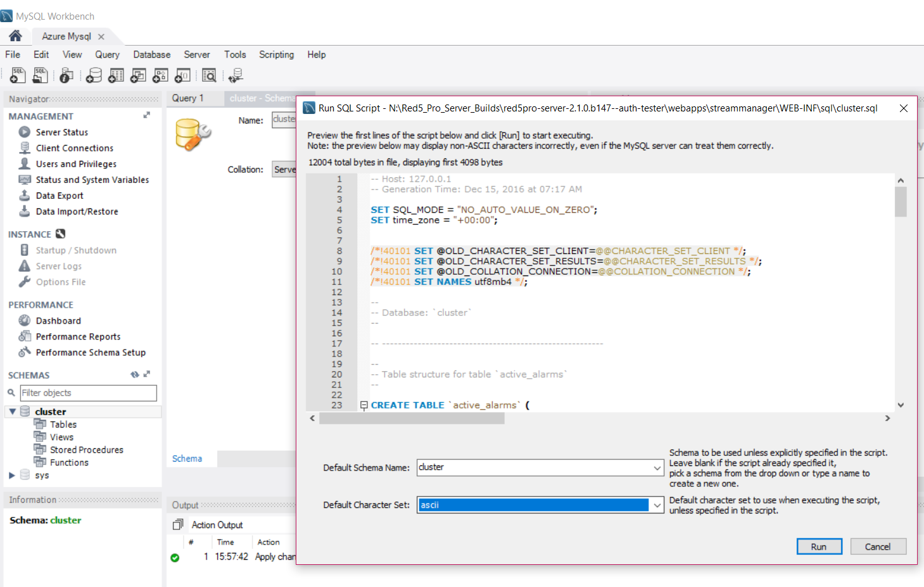Open the Tools menu
The image size is (924, 587).
coord(235,54)
